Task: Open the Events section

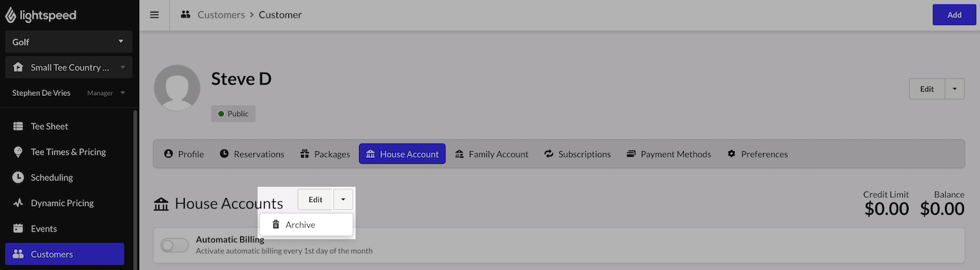Action: [64, 229]
